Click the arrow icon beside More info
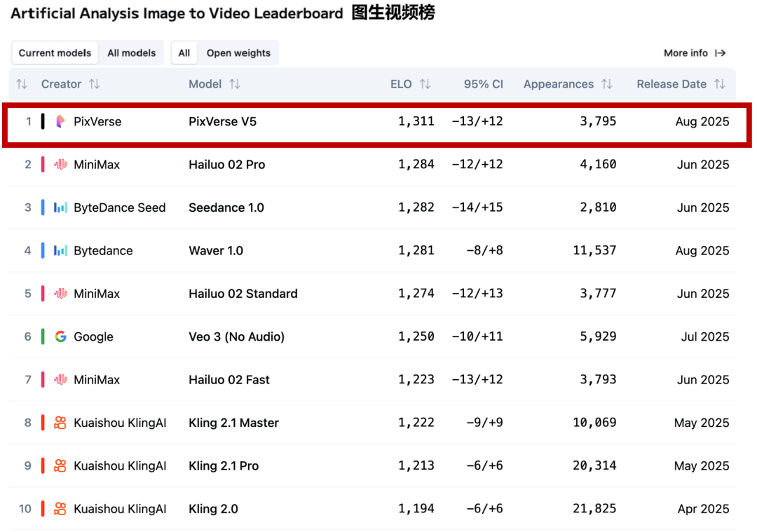 click(x=721, y=53)
